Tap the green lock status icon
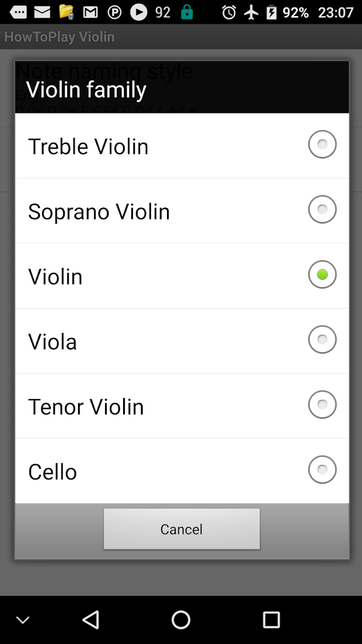This screenshot has height=644, width=362. pyautogui.click(x=187, y=12)
